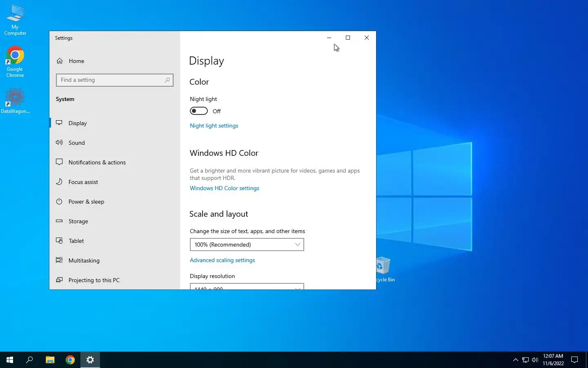Open the Sound settings page

115,143
